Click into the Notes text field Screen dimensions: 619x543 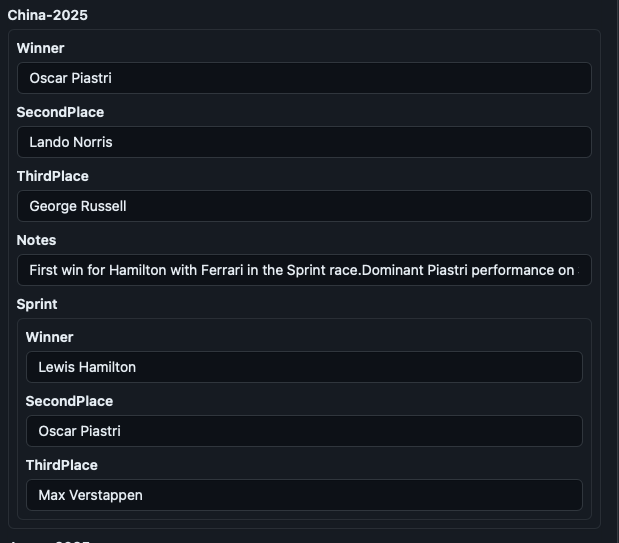(304, 270)
